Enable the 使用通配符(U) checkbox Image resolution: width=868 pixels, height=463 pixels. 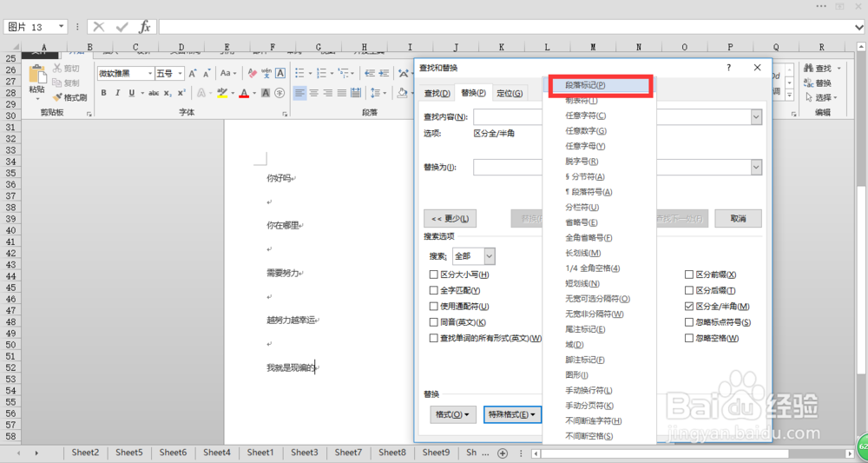tap(433, 307)
